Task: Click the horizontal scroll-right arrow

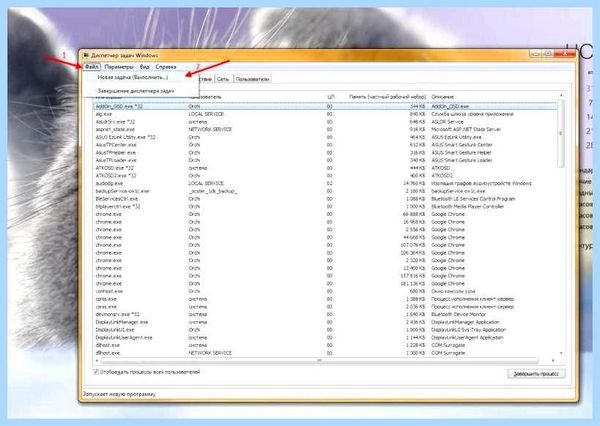Action: [x=553, y=361]
